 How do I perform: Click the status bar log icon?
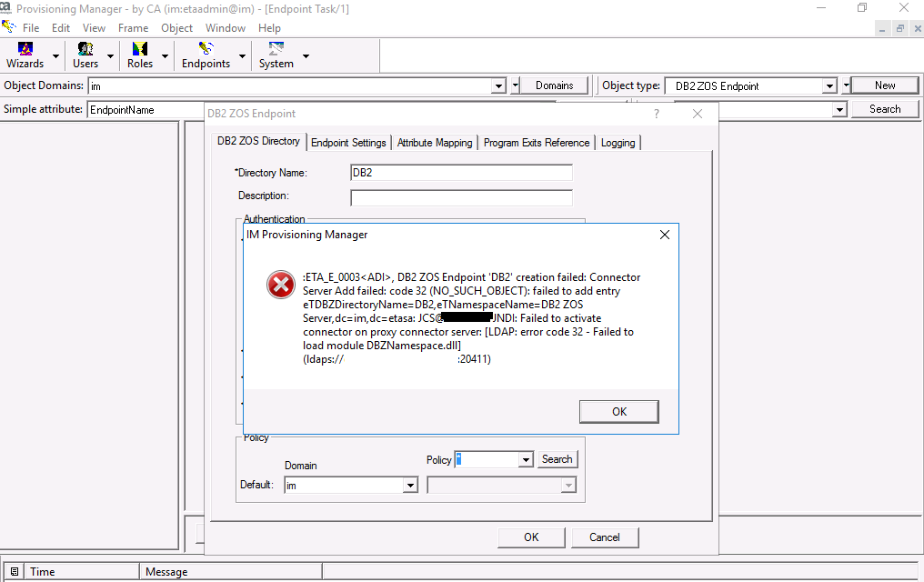[x=14, y=572]
